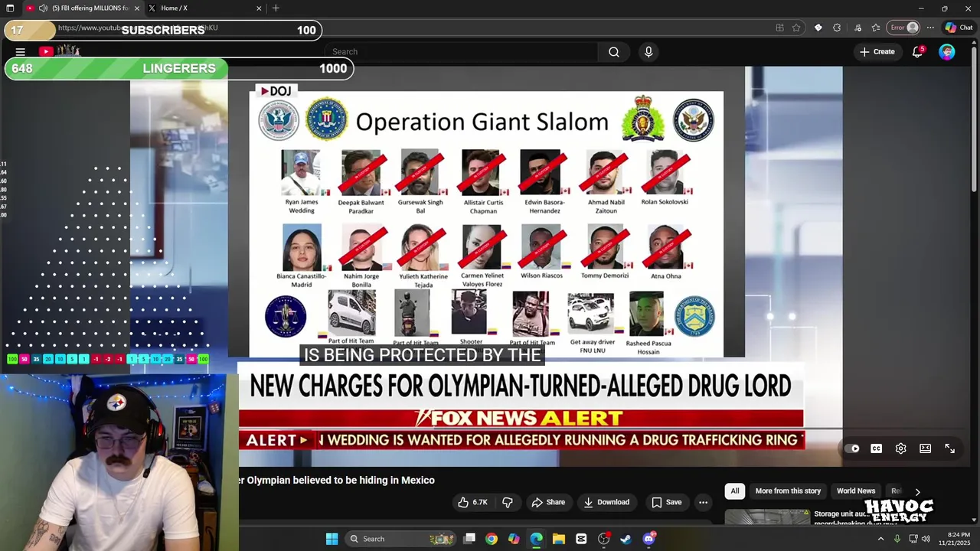Open Edge tab actions menu icon
This screenshot has height=551, width=980.
(x=10, y=8)
